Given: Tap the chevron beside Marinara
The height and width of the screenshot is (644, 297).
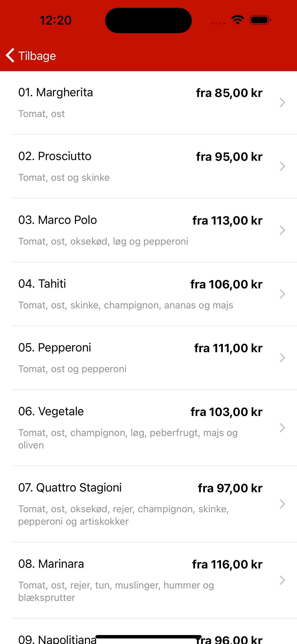Looking at the screenshot, I should tap(282, 580).
